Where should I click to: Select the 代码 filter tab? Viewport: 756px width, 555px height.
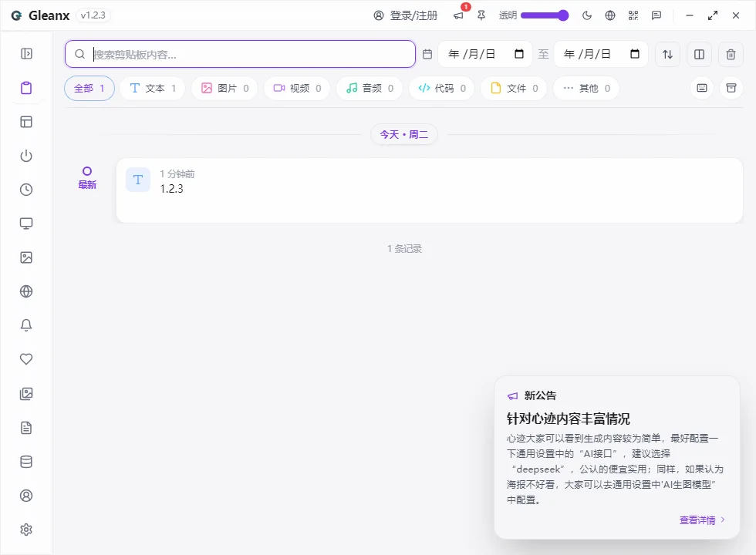[441, 88]
